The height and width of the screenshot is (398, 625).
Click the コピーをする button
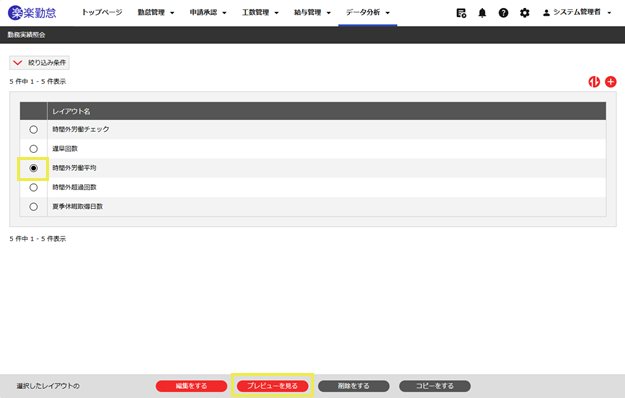(x=435, y=386)
